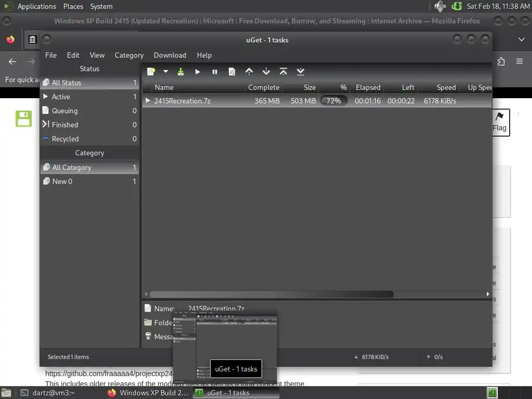The image size is (532, 399).
Task: Open the Edit menu in uGet
Action: click(73, 55)
